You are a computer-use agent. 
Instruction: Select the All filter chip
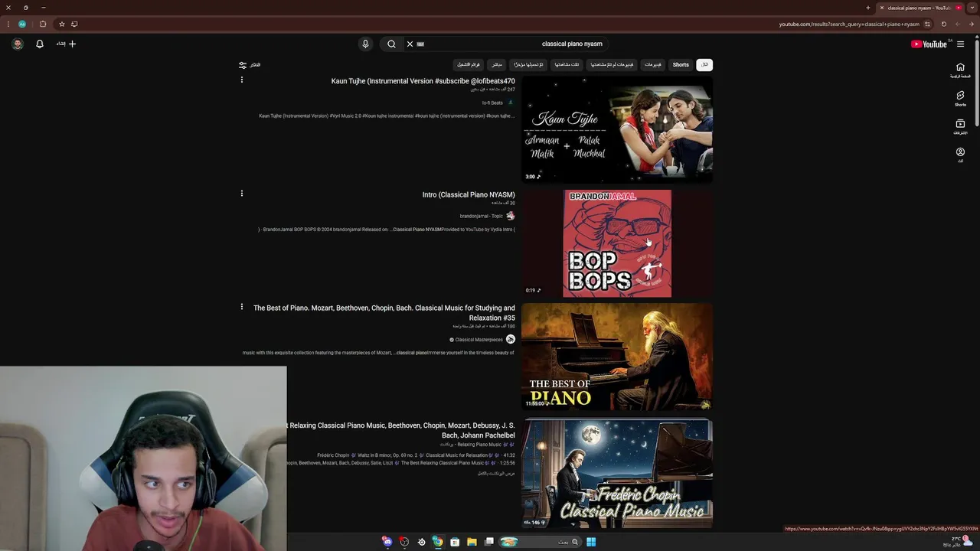pos(704,65)
